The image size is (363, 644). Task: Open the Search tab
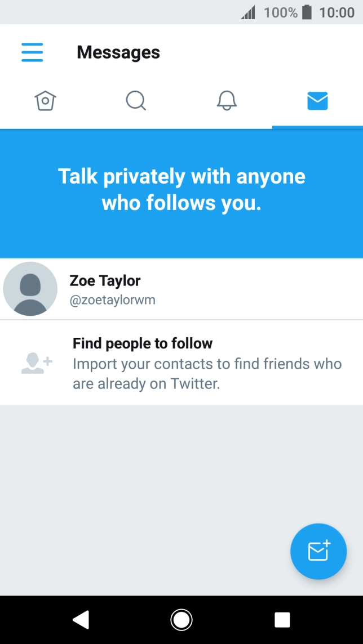[x=136, y=101]
